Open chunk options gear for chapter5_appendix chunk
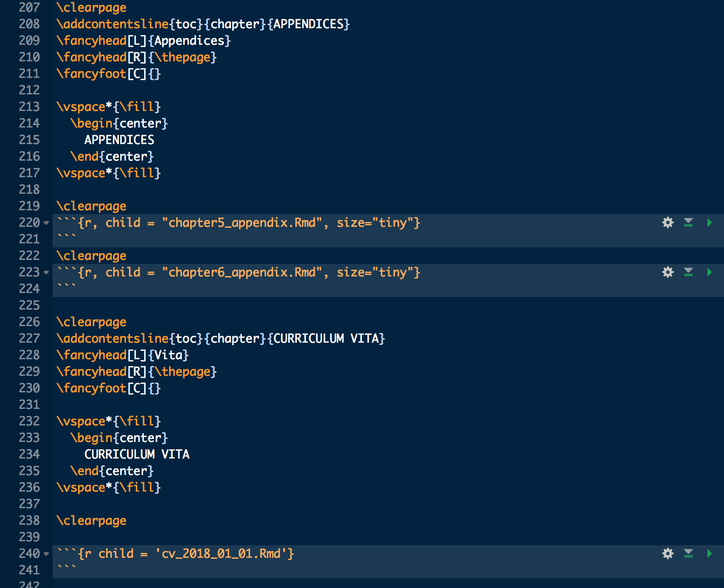 [668, 222]
